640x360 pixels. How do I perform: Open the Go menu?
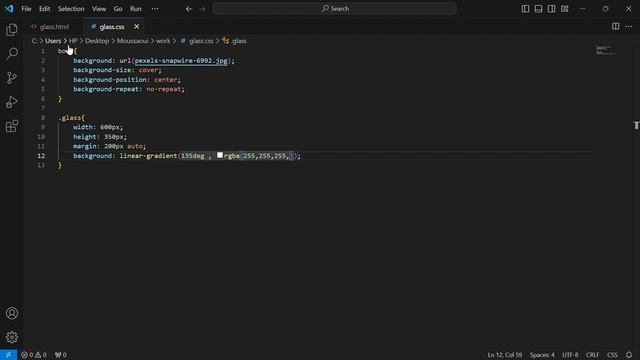click(x=118, y=9)
